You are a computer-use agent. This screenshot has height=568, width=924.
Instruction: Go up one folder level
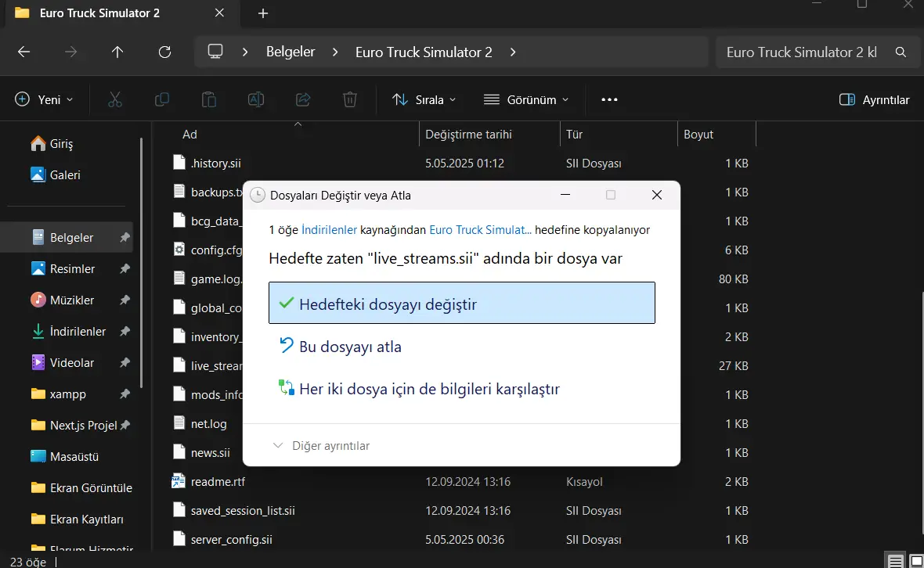(x=117, y=52)
